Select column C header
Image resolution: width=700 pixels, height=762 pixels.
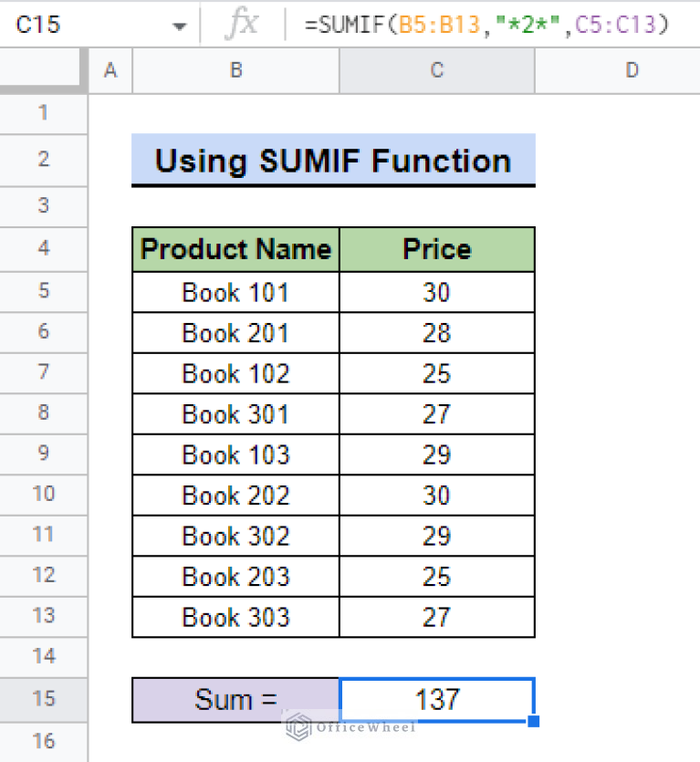(437, 70)
